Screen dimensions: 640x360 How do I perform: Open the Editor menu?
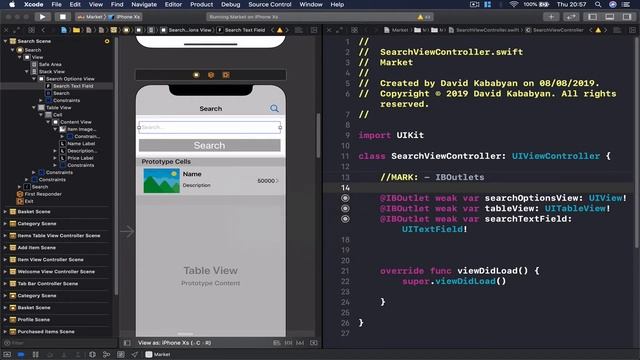[173, 4]
